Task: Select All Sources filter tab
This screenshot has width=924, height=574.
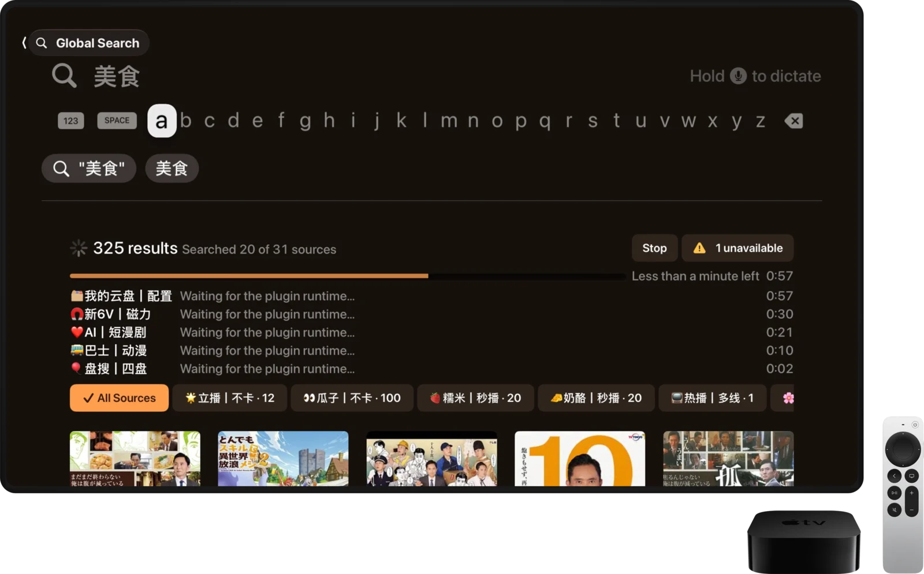Action: (119, 398)
